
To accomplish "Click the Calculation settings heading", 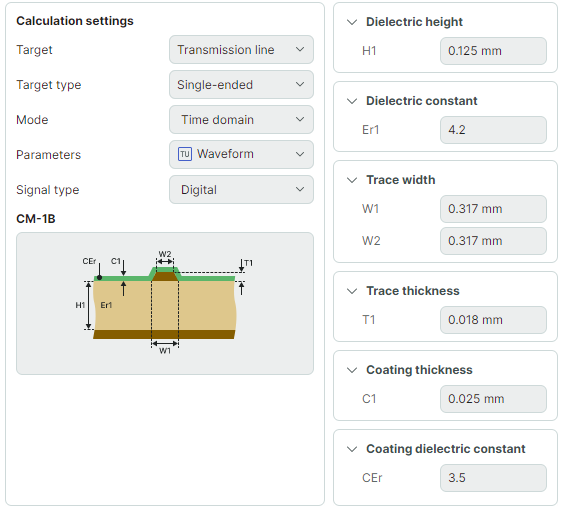I will click(75, 21).
